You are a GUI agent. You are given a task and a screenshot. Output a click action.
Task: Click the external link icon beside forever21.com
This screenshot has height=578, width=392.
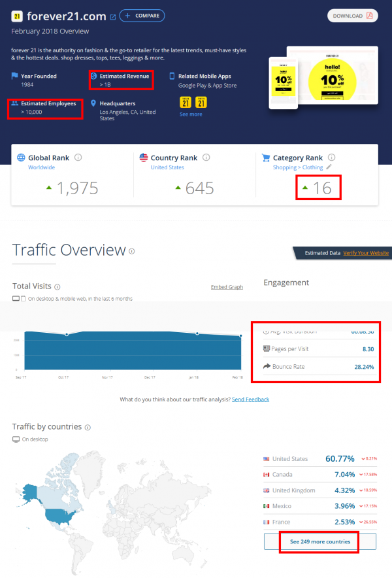pyautogui.click(x=113, y=16)
